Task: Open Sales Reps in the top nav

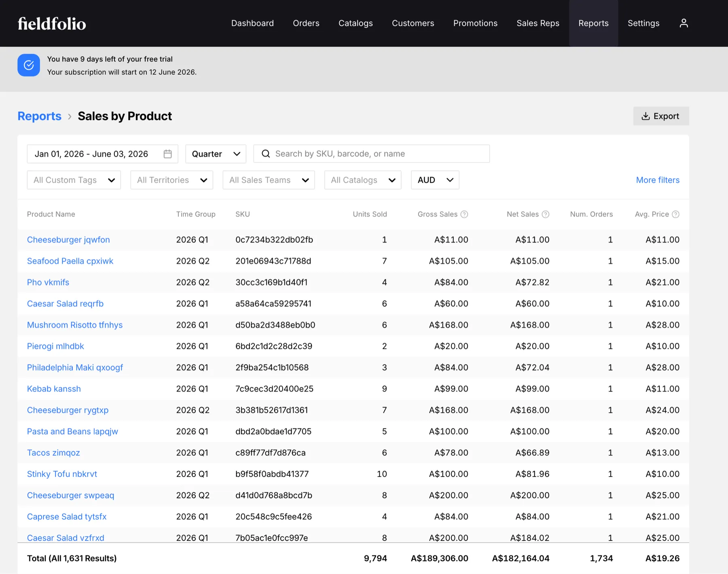Action: 538,23
